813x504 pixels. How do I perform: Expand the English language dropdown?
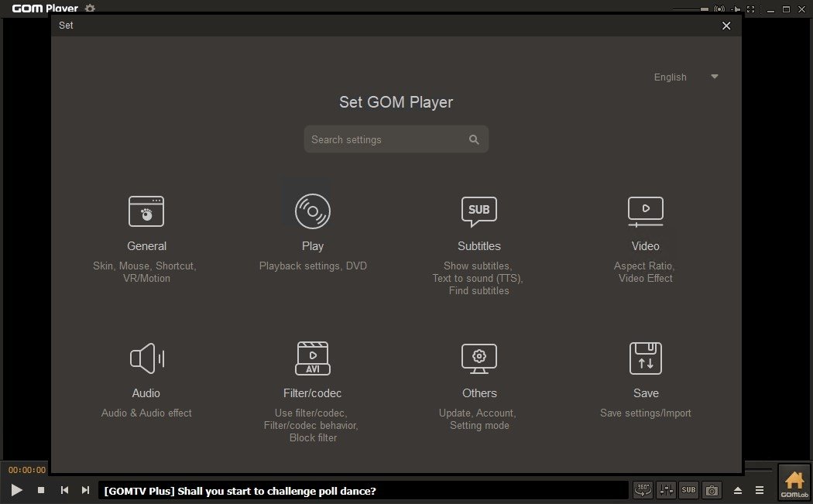[686, 77]
